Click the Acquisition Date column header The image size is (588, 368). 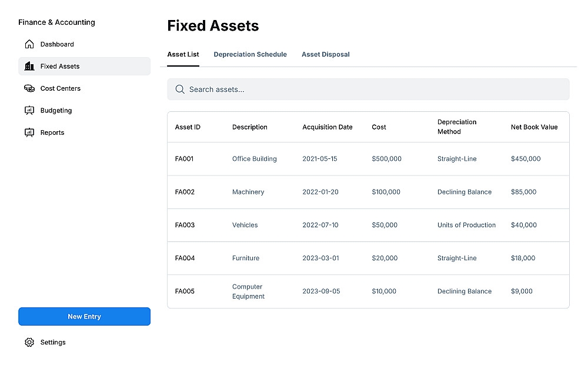coord(327,127)
